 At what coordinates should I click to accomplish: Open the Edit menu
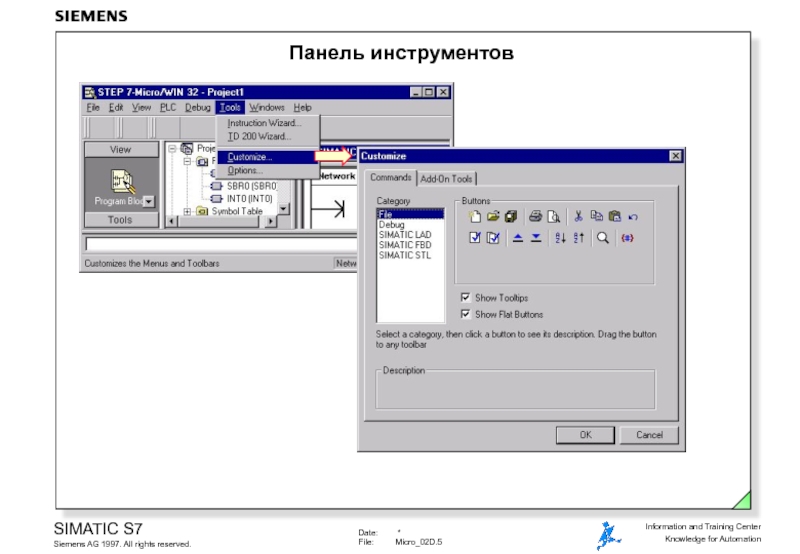tap(116, 107)
